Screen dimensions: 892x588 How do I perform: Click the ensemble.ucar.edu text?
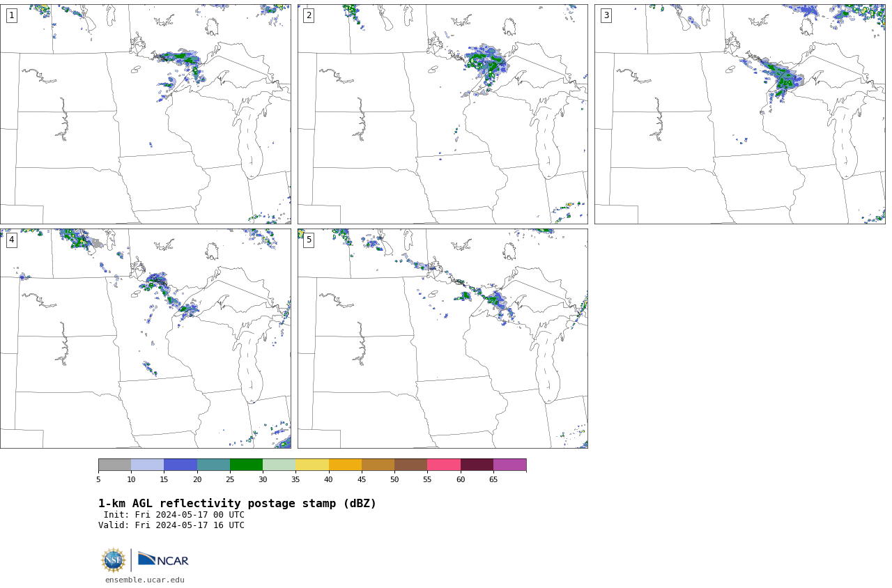pyautogui.click(x=145, y=580)
